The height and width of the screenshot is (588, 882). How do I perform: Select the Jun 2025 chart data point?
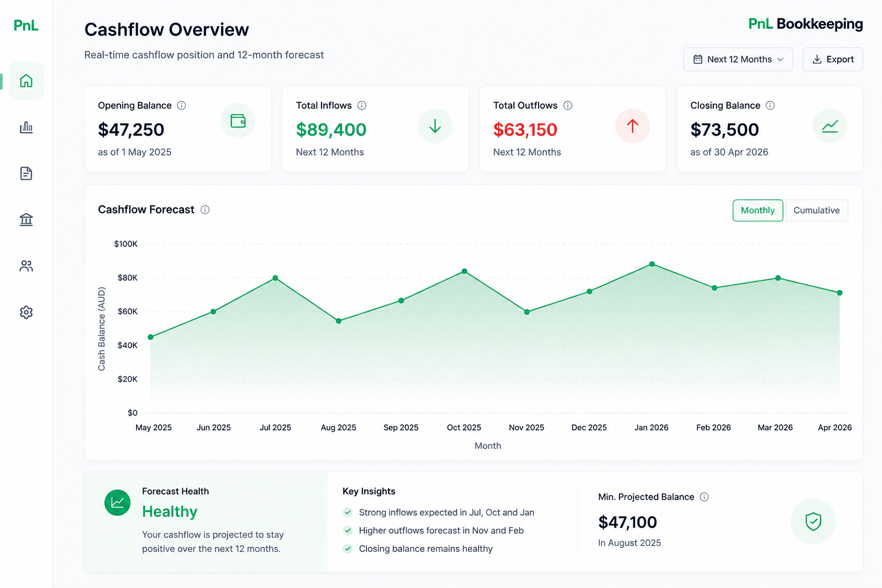coord(214,312)
